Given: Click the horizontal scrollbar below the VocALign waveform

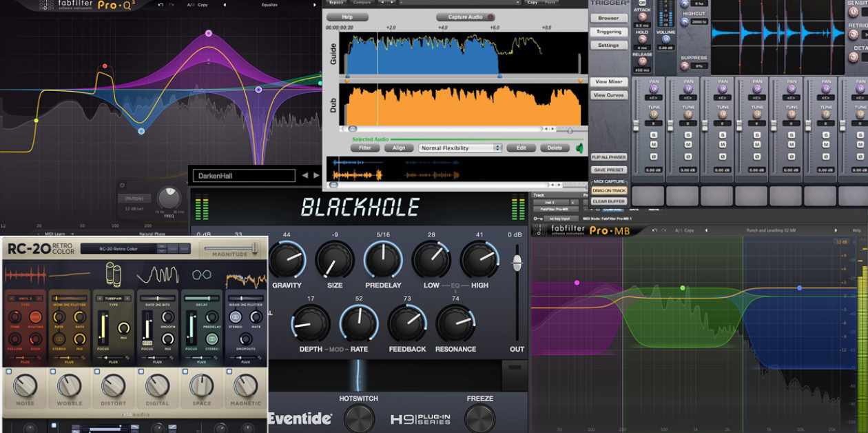Looking at the screenshot, I should (448, 183).
